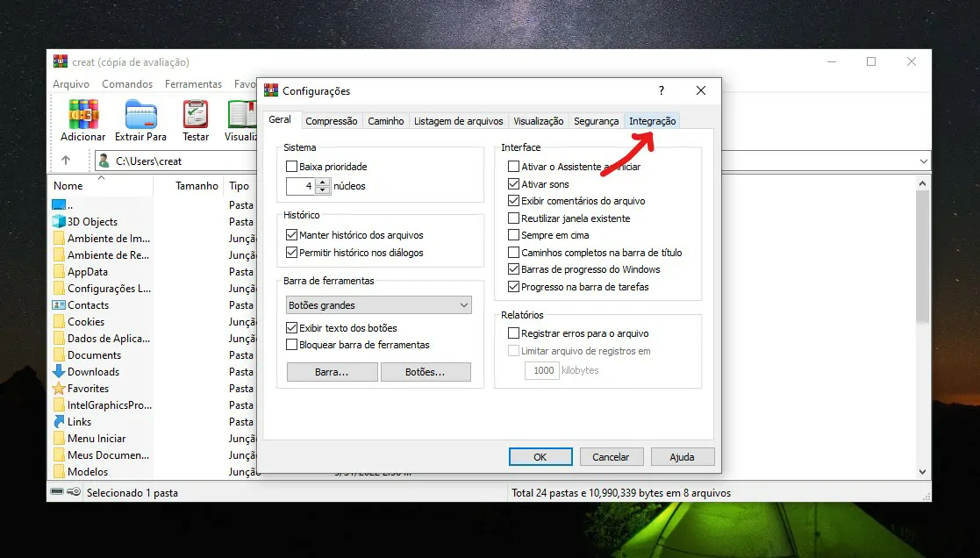Close the Configurações dialog

click(701, 90)
